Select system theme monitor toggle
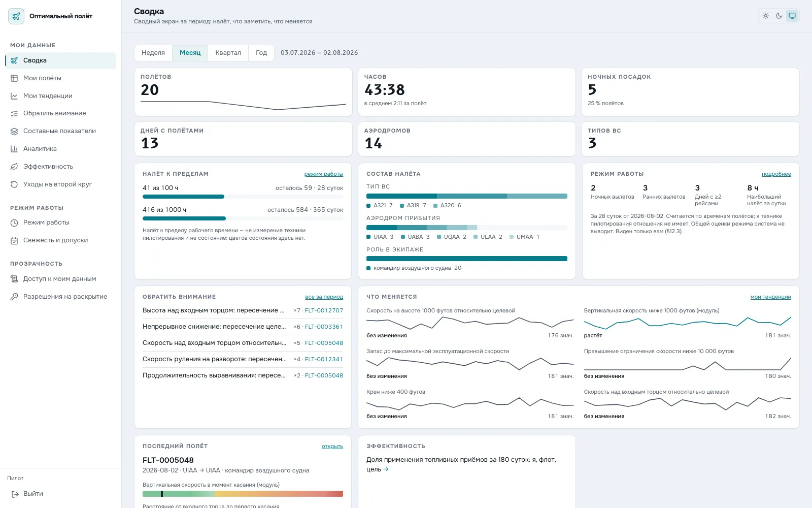The height and width of the screenshot is (508, 812). point(792,16)
